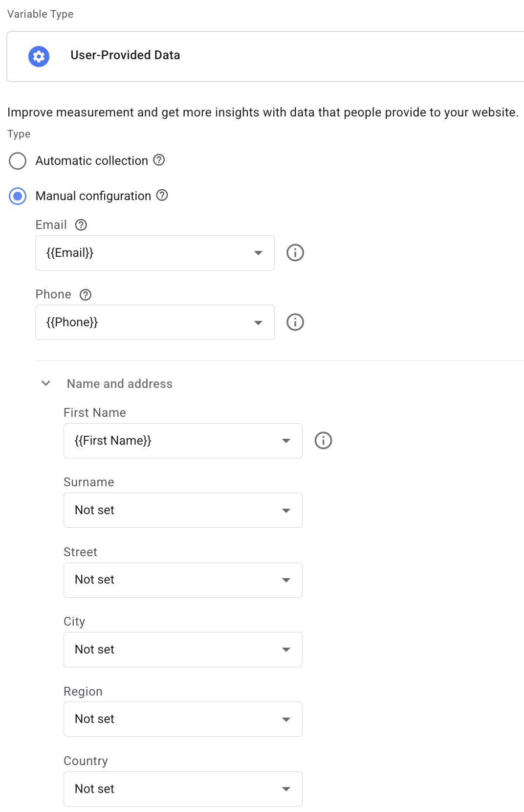
Task: Click the Phone field help icon
Action: [x=86, y=295]
